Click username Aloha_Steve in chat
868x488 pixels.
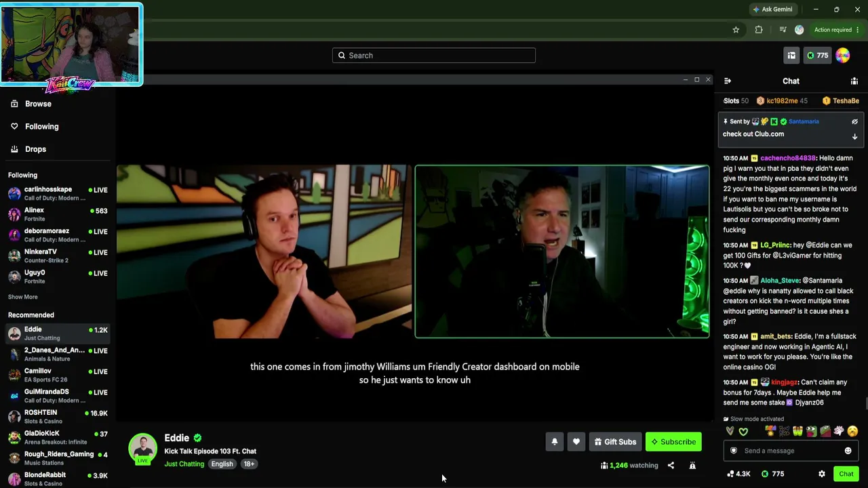tap(780, 281)
